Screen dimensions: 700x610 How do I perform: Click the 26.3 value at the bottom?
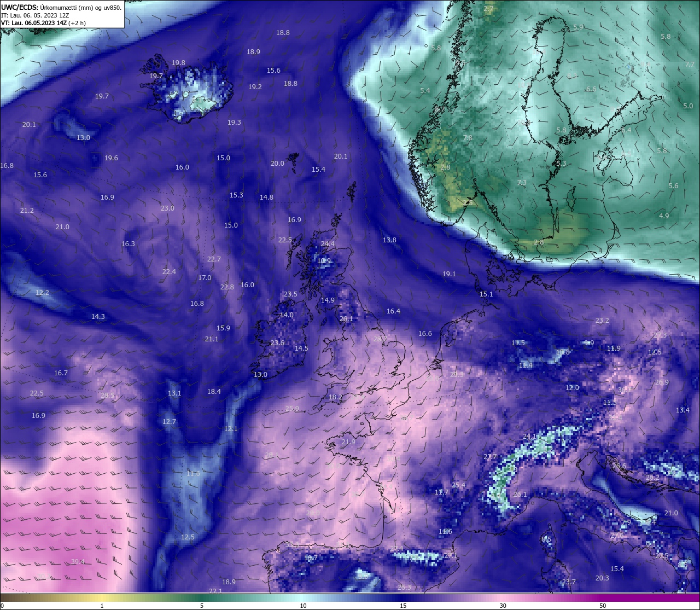pos(404,587)
